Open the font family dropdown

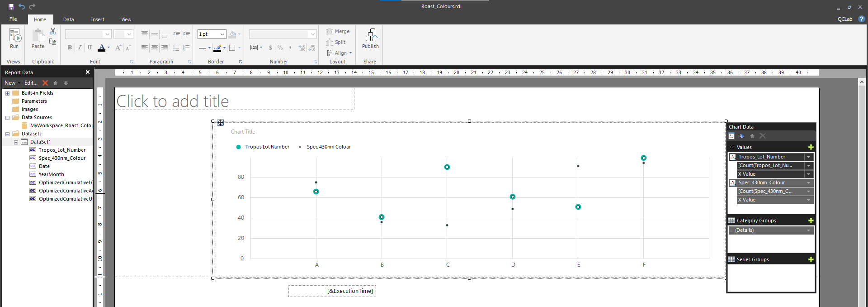click(x=107, y=34)
